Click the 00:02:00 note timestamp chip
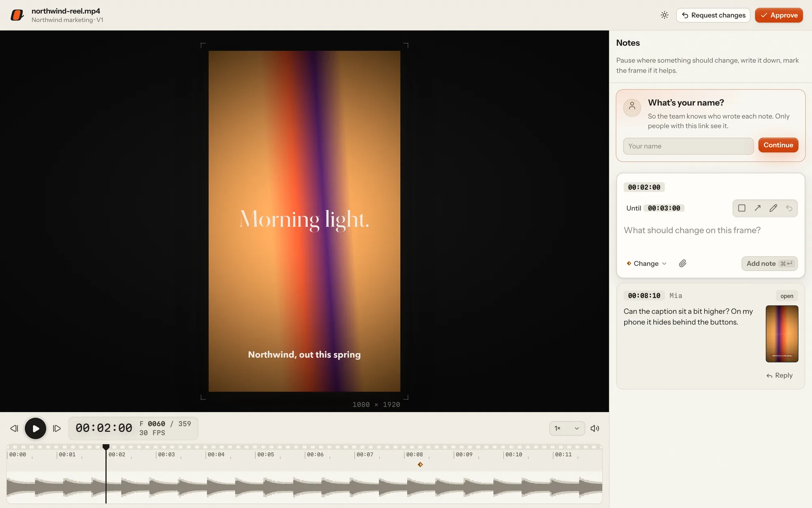Screen dimensions: 812x508 644,187
